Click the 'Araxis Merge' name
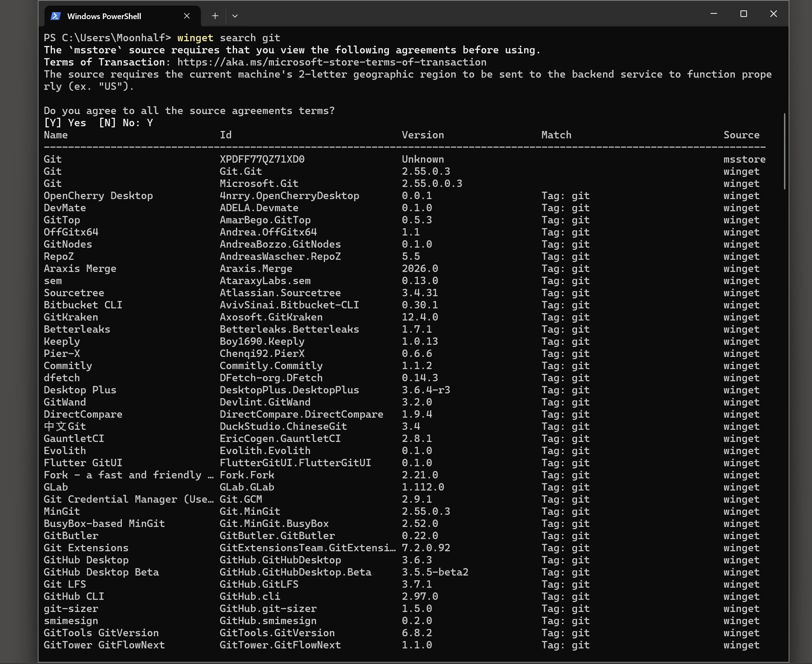The height and width of the screenshot is (664, 812). [x=80, y=268]
